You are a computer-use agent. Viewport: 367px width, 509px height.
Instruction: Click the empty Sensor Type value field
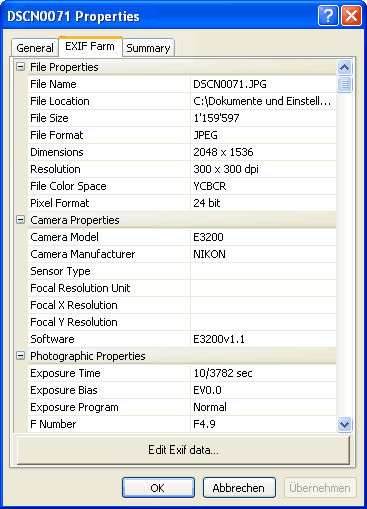(x=263, y=271)
